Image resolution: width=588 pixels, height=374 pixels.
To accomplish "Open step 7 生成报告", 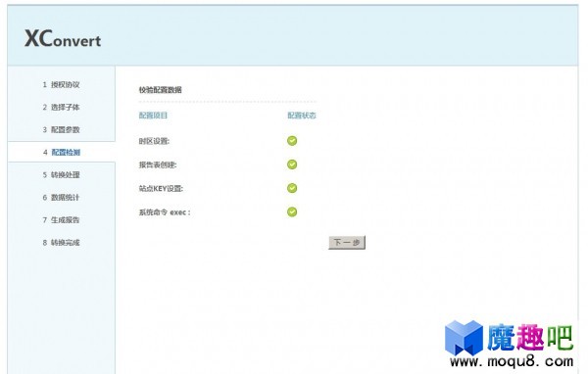I will (x=61, y=220).
